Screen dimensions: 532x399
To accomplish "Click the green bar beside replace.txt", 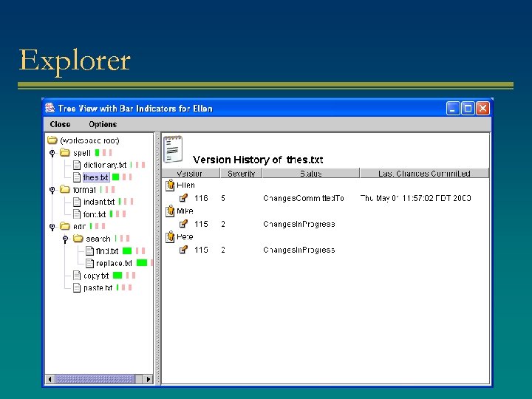I will coord(142,263).
